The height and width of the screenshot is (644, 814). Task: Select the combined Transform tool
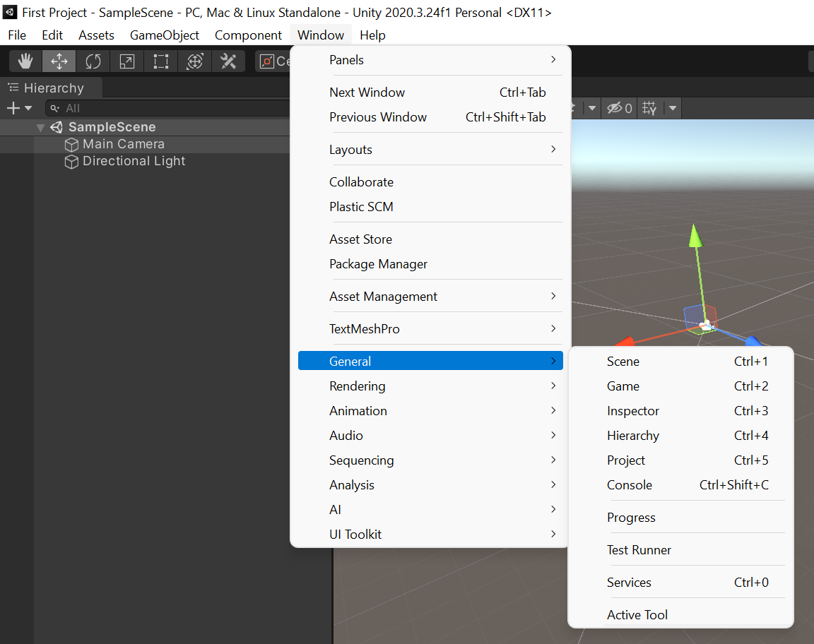pos(194,61)
